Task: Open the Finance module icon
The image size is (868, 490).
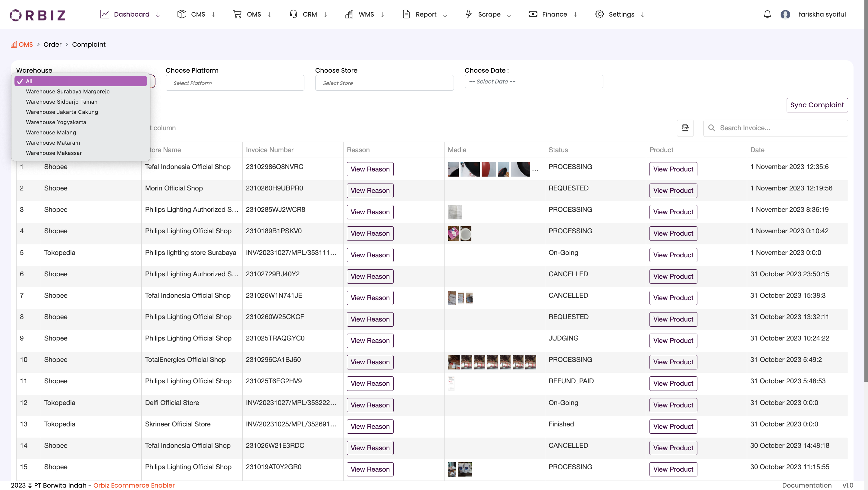Action: pos(533,14)
